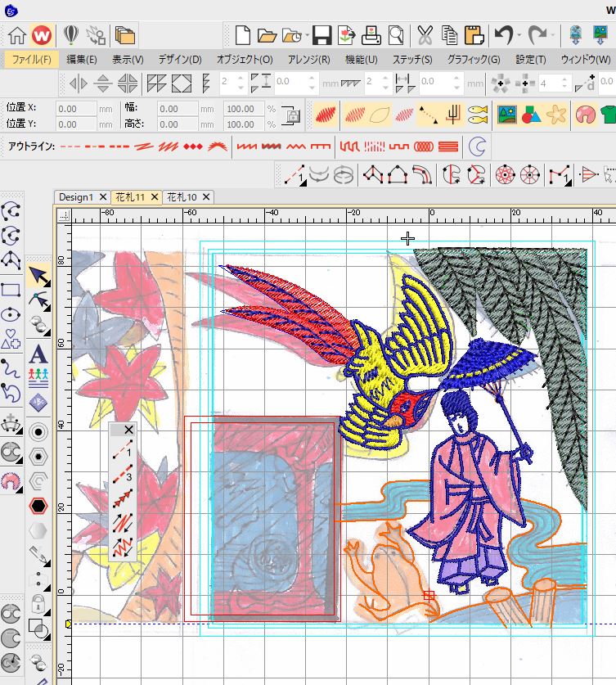Toggle the lock proportions padlock
This screenshot has width=616, height=685.
click(x=291, y=116)
